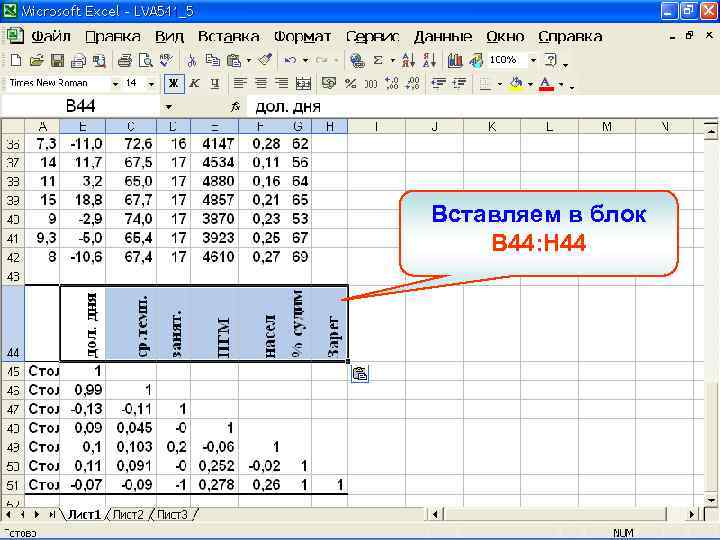Run the Spelling check icon
720x540 pixels.
click(x=166, y=60)
